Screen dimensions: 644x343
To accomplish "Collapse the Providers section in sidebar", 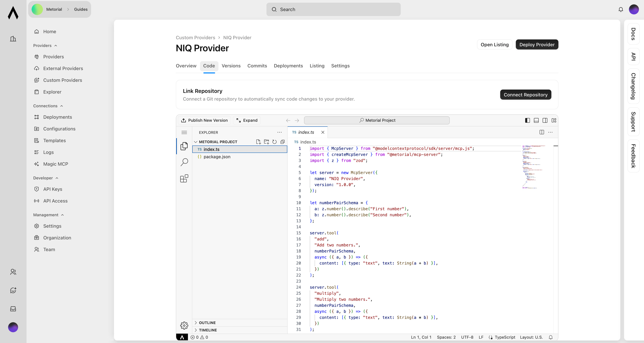I will [x=56, y=45].
